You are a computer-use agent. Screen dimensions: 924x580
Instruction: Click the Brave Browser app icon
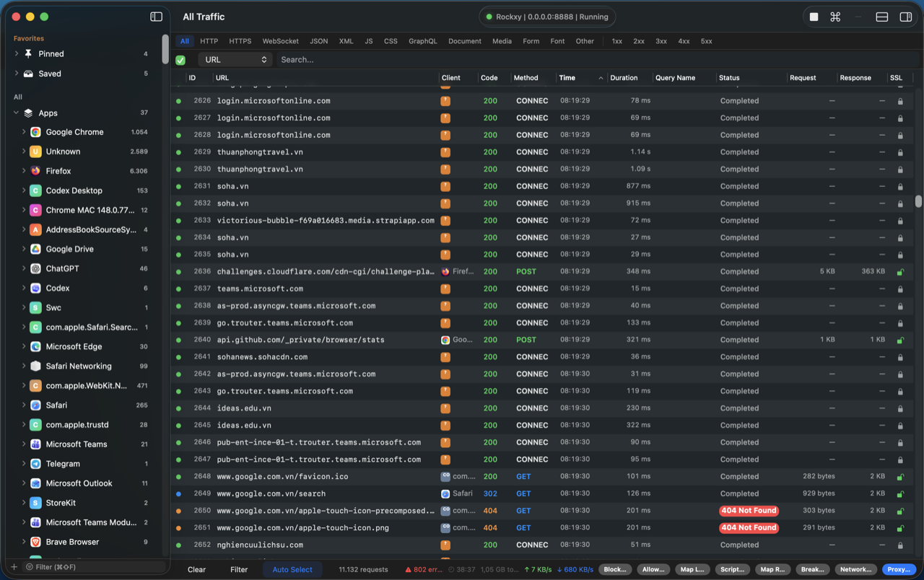click(35, 541)
